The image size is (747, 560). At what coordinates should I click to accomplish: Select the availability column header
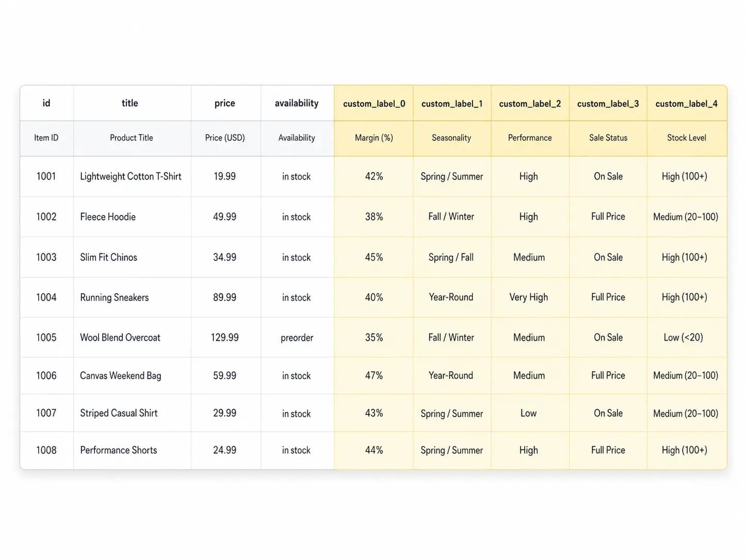coord(297,103)
